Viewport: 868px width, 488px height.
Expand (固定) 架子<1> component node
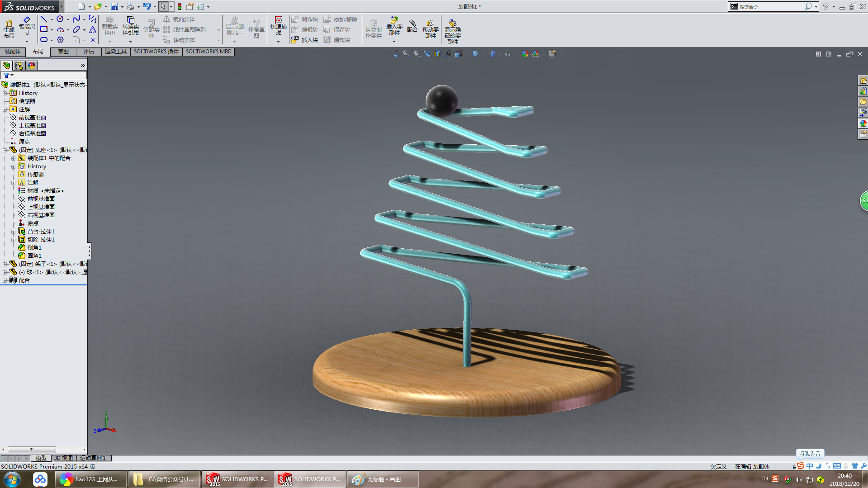coord(5,264)
